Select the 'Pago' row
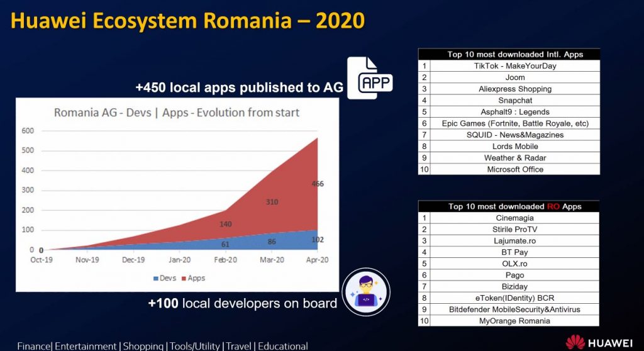Screen dimensions: 644x351 [x=508, y=275]
